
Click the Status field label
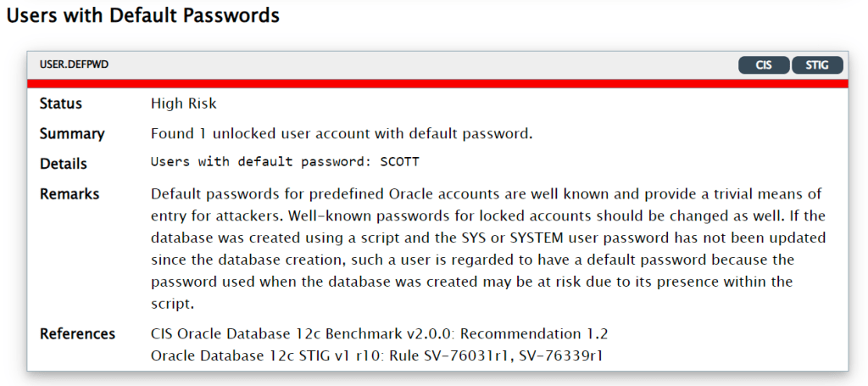click(x=61, y=103)
